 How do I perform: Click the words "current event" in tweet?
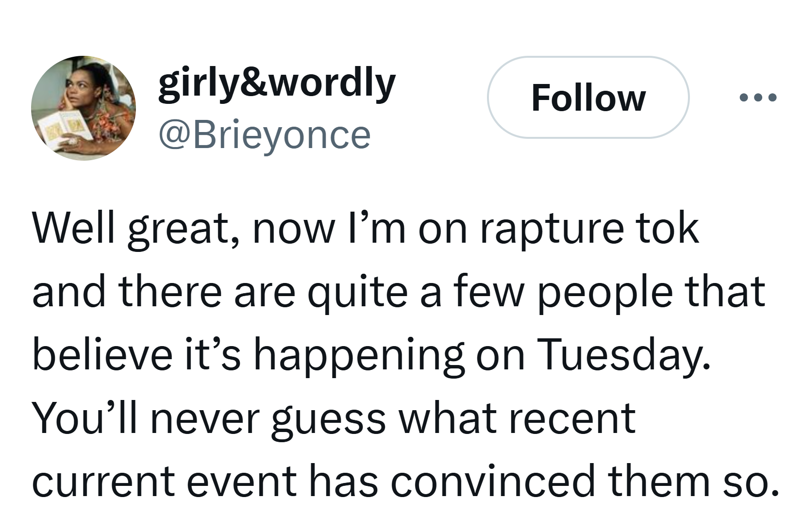point(164,481)
